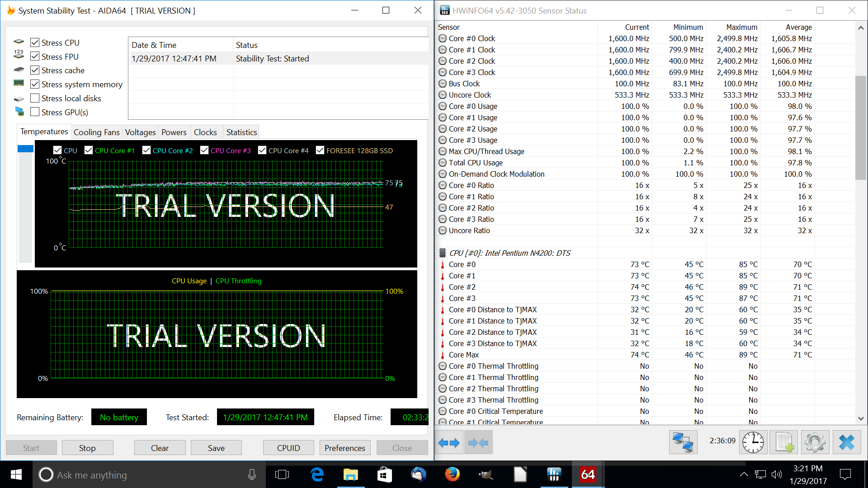Click blue temperature scale slider in AIDA64
Viewport: 868px width, 488px height.
[x=25, y=149]
